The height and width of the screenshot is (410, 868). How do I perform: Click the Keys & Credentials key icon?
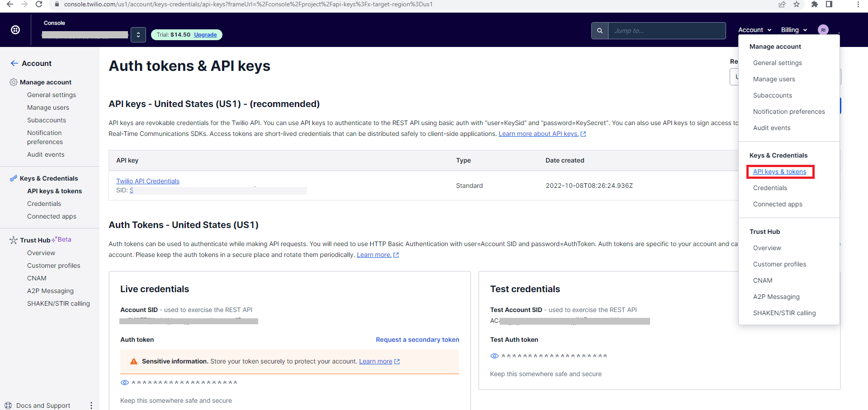(x=14, y=178)
